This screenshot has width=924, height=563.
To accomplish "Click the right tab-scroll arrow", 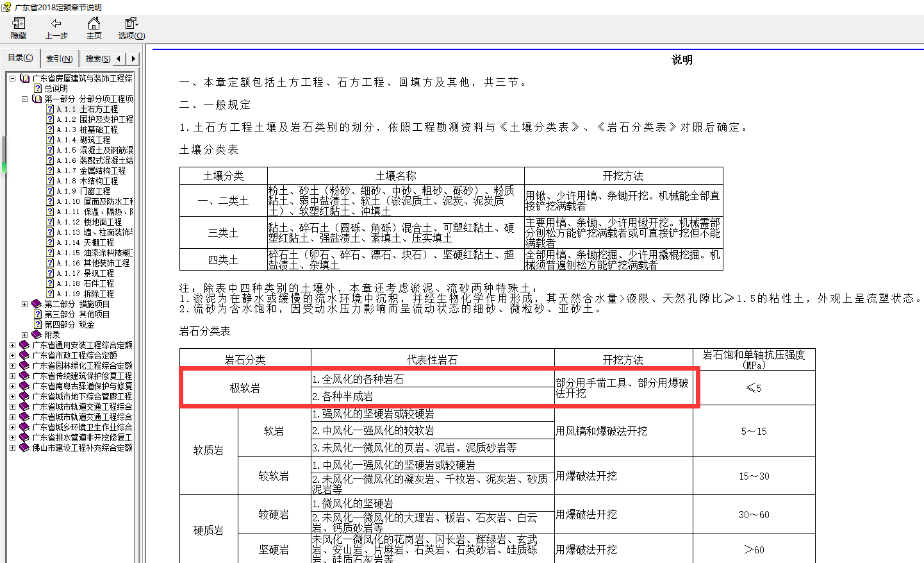I will [133, 59].
